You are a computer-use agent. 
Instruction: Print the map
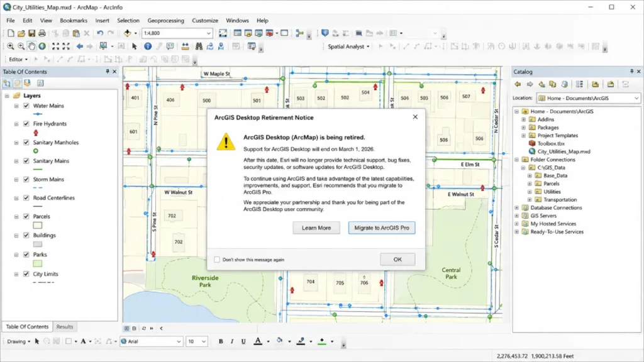click(42, 33)
